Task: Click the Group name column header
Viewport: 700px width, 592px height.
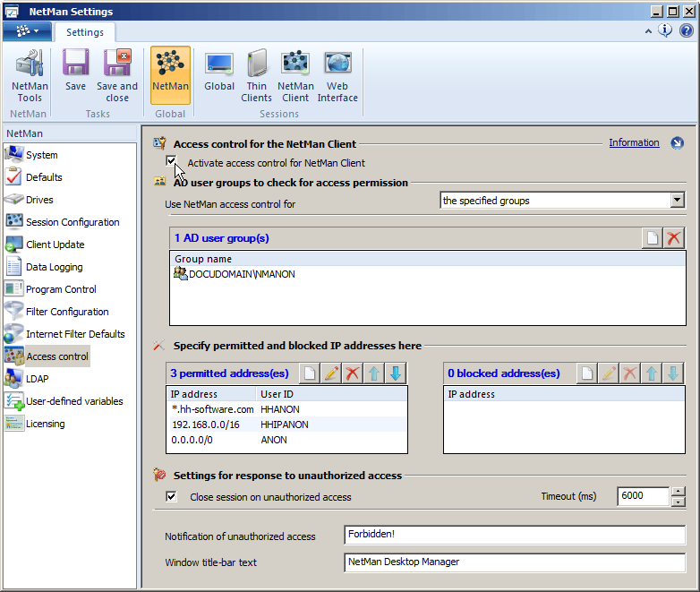Action: (x=428, y=259)
